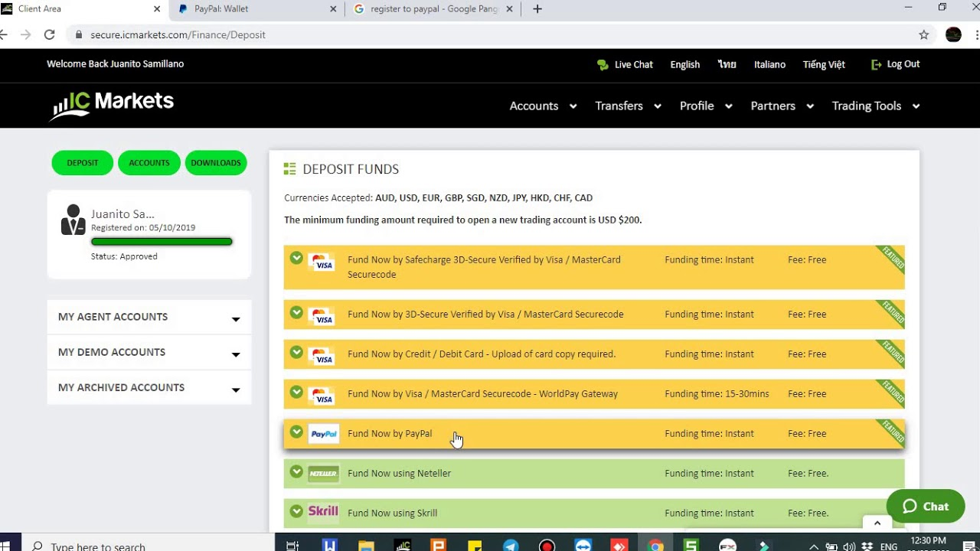Click the 12:30 PM taskbar clock
Screen dimensions: 980x551
click(929, 542)
